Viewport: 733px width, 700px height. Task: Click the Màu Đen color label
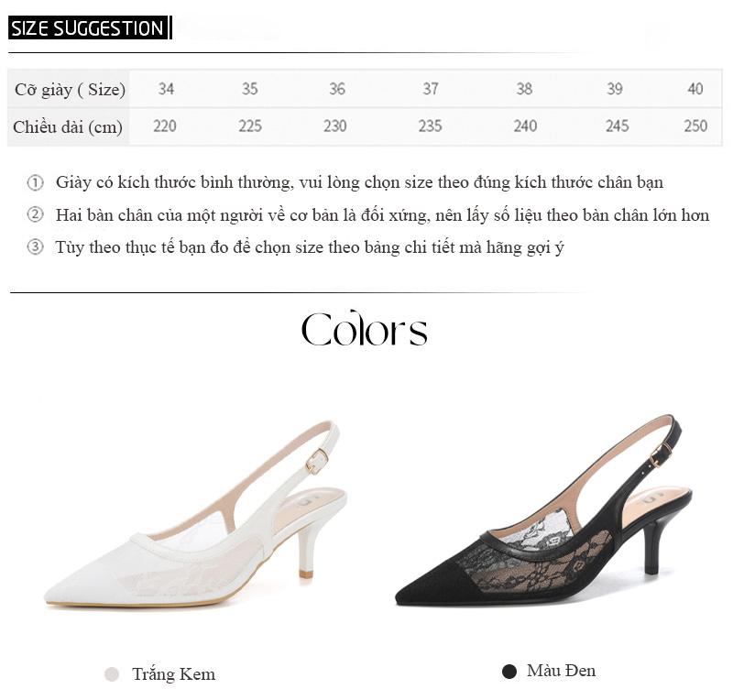tap(561, 671)
